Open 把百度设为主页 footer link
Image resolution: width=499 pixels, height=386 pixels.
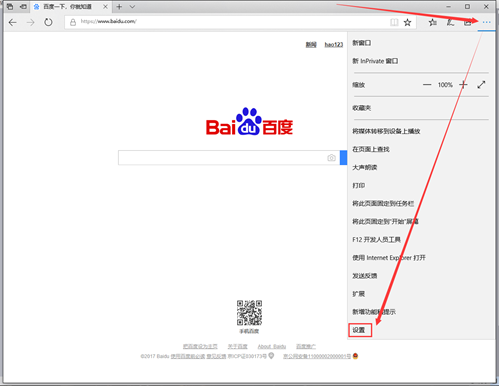click(x=200, y=346)
